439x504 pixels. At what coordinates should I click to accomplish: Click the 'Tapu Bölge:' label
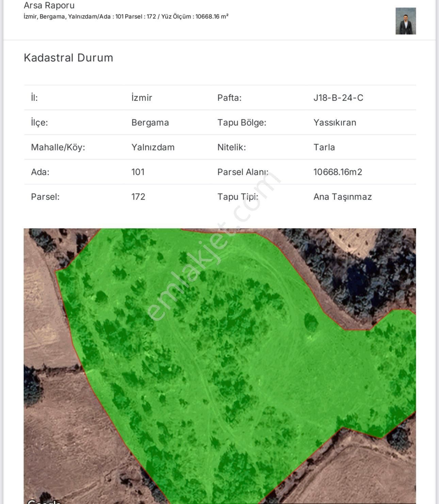pyautogui.click(x=242, y=122)
